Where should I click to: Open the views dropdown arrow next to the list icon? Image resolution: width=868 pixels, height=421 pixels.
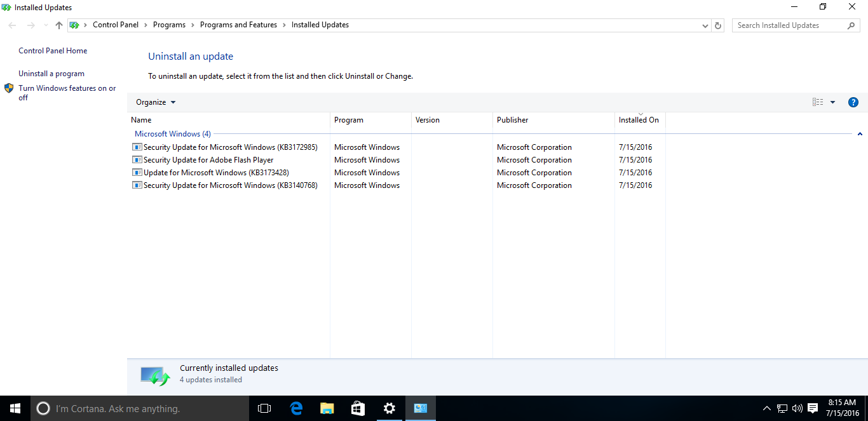click(832, 102)
